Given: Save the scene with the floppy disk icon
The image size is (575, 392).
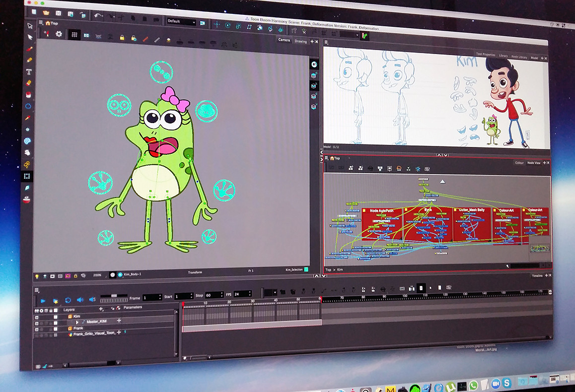Looking at the screenshot, I should tap(58, 13).
